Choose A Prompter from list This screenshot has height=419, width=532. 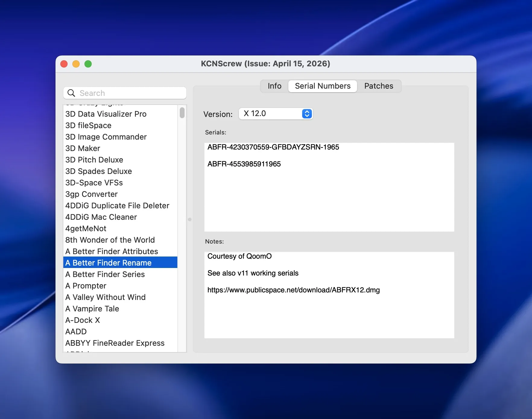click(120, 286)
